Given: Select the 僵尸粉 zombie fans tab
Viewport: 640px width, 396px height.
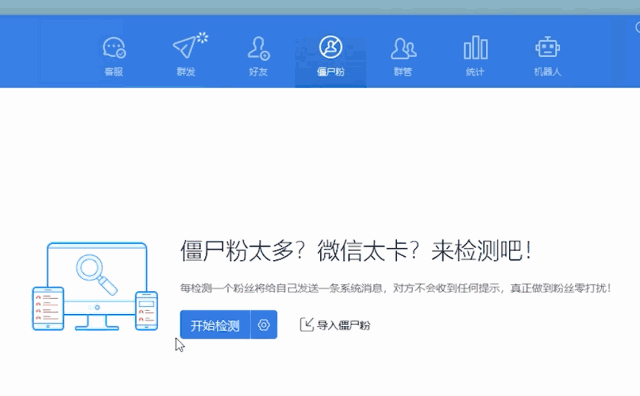Looking at the screenshot, I should (x=331, y=56).
